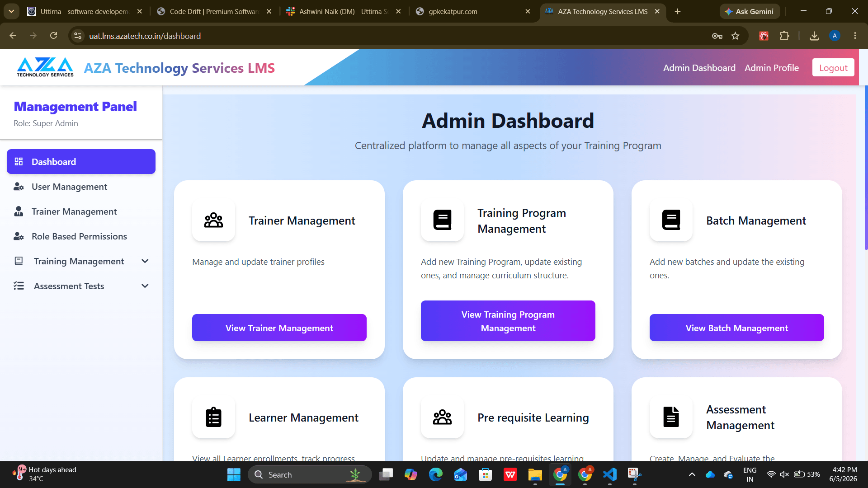The width and height of the screenshot is (868, 488).
Task: Open the taskbar clock and date
Action: pyautogui.click(x=843, y=474)
